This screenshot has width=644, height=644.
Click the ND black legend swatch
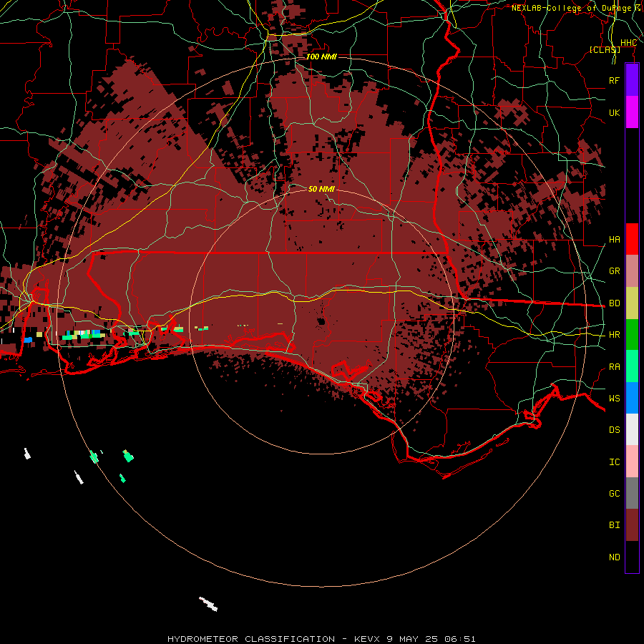pyautogui.click(x=632, y=557)
